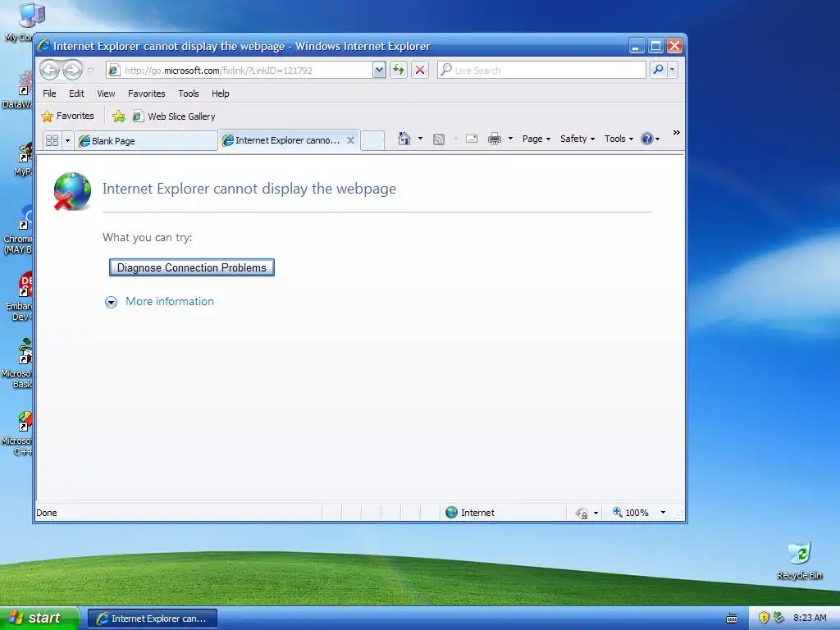This screenshot has height=630, width=840.
Task: Show Quick Tabs grid icon
Action: coord(52,140)
